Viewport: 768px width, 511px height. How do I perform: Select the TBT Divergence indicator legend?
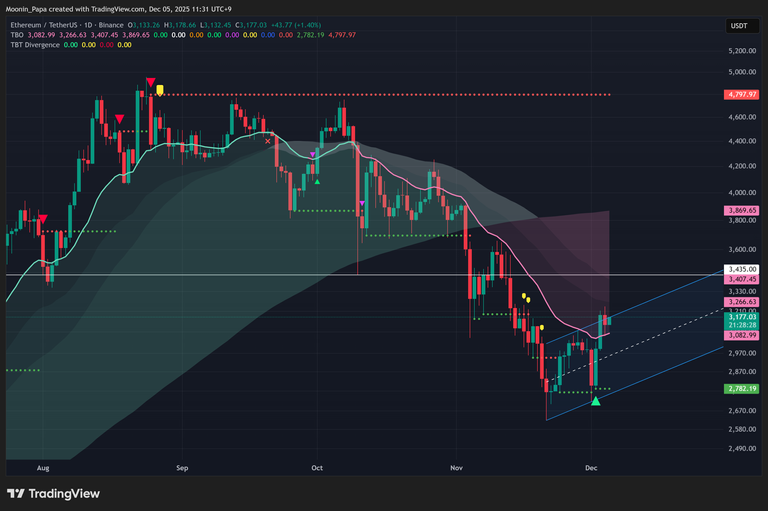(x=32, y=45)
